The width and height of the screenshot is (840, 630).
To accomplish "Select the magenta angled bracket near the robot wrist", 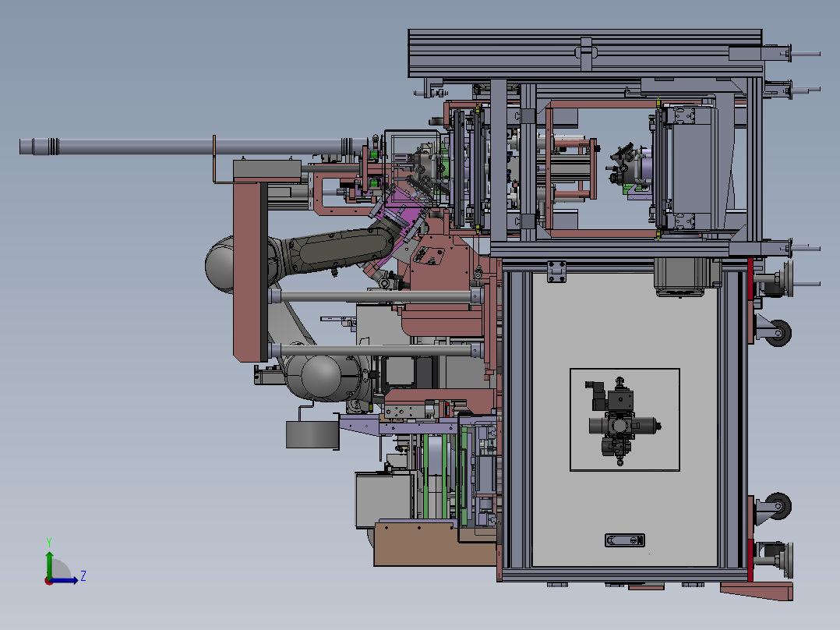I will [401, 212].
